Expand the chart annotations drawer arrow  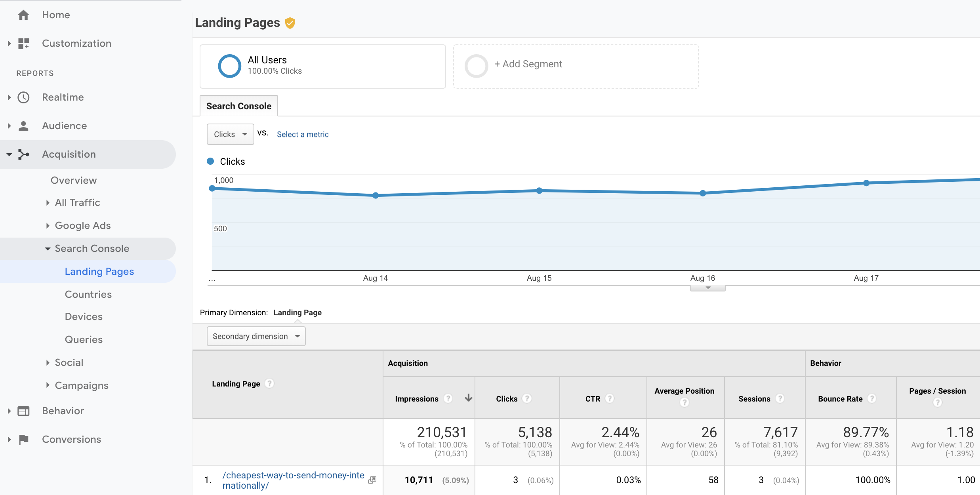pyautogui.click(x=708, y=288)
